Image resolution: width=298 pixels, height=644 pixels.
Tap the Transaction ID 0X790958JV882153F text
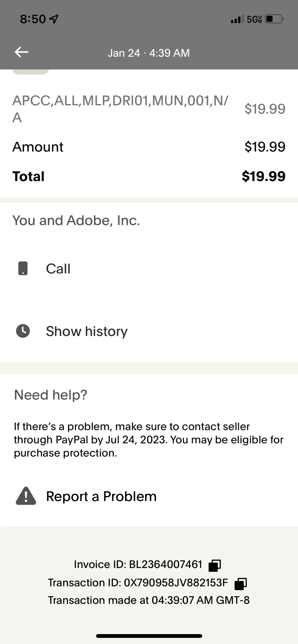pos(138,583)
